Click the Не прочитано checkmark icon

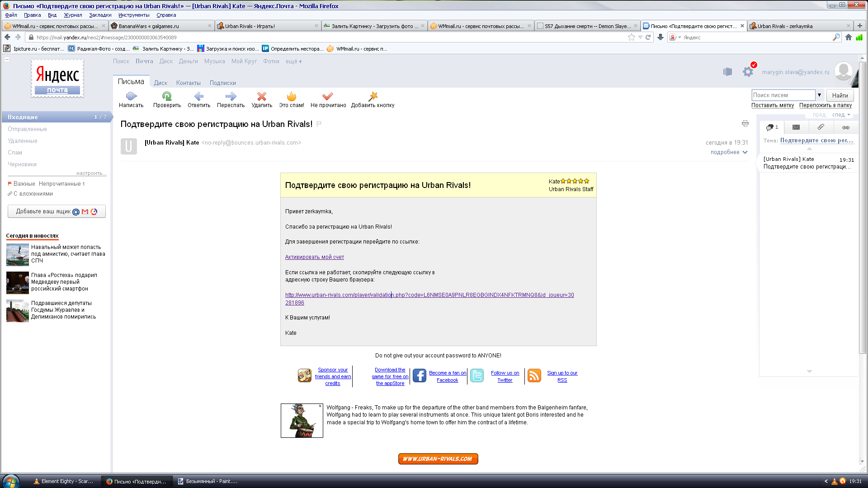click(328, 96)
